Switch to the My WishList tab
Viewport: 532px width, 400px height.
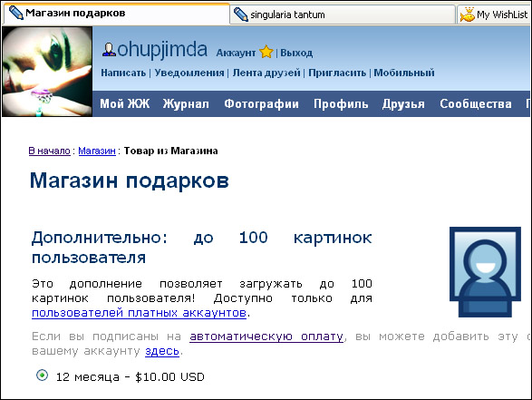tap(494, 15)
